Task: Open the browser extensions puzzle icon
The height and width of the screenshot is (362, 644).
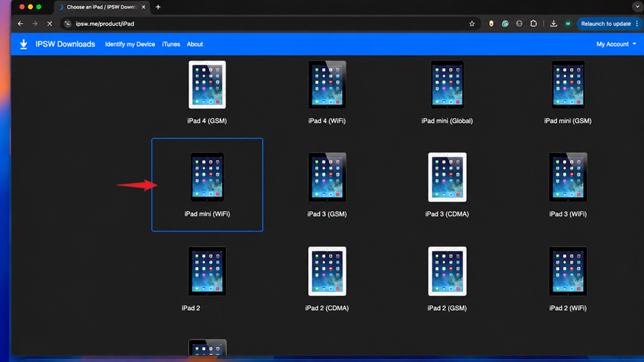Action: pos(533,24)
